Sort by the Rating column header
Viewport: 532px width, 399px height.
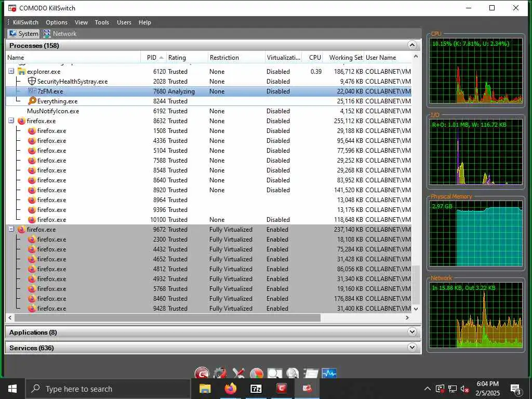[x=187, y=57]
